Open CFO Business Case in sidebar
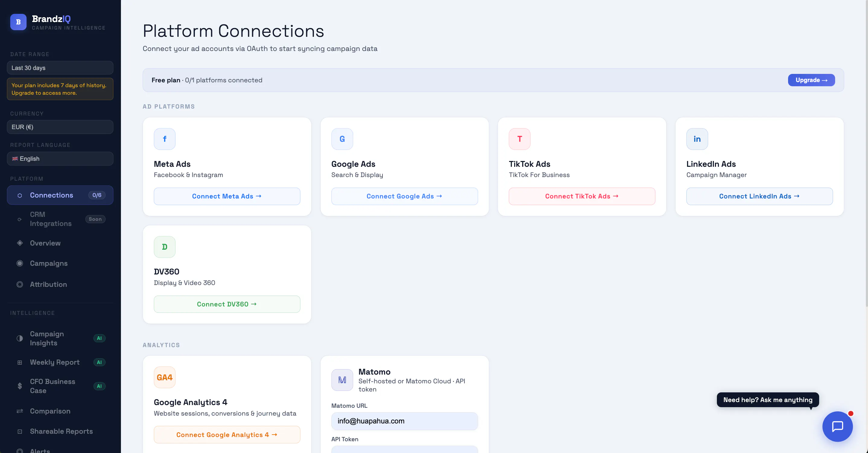 click(x=60, y=386)
